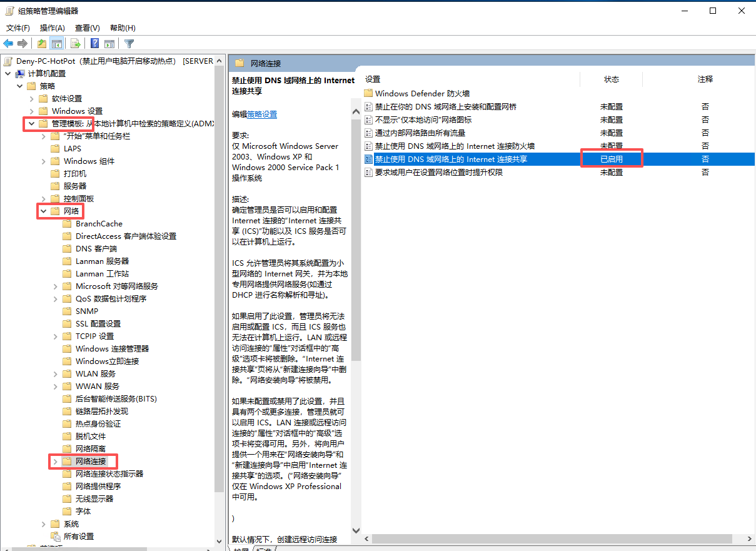Click the app icon in the title bar
The image size is (756, 551).
click(10, 11)
